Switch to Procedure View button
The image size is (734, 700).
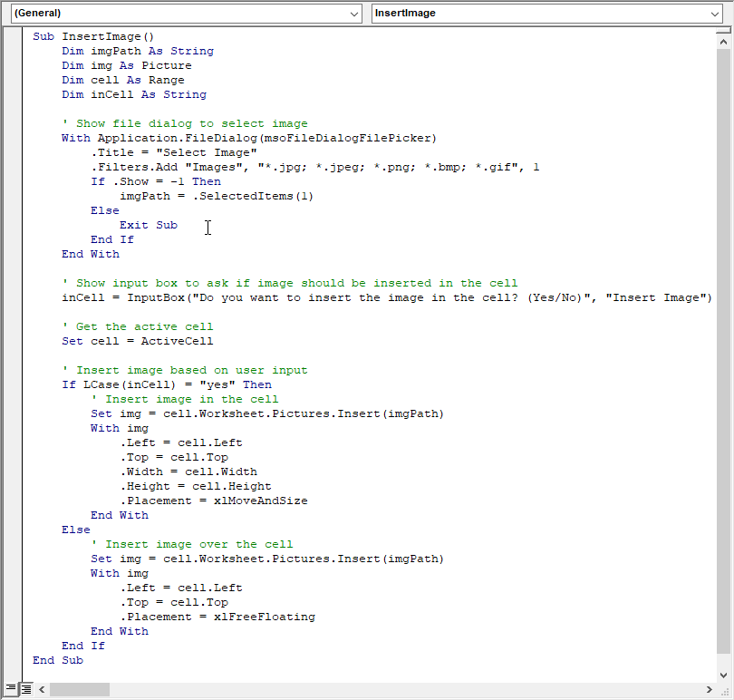coord(10,689)
